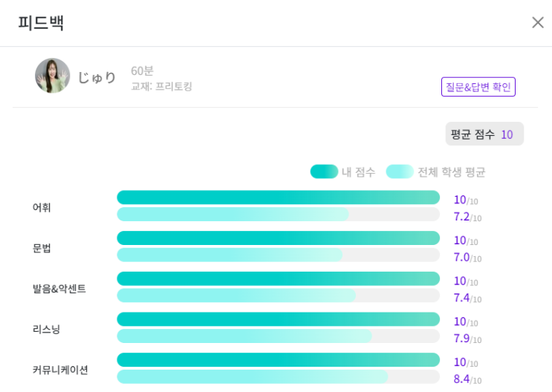This screenshot has width=552, height=392.
Task: Click the 리스닝 my-score bar
Action: 278,319
